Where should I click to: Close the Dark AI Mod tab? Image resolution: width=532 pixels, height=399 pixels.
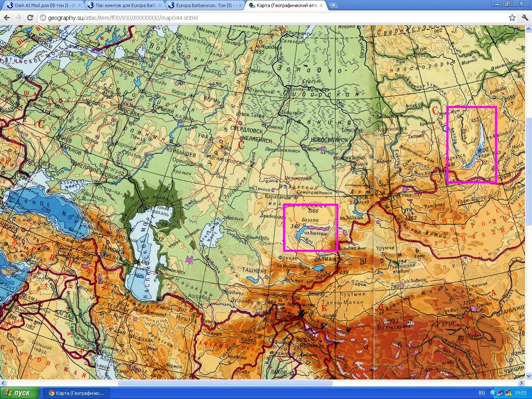click(x=79, y=5)
